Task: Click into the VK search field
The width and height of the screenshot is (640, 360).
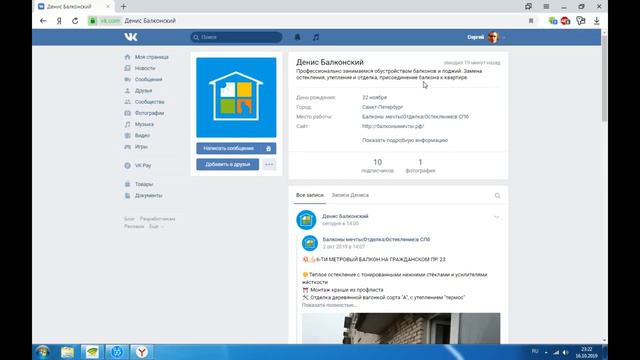Action: [236, 37]
